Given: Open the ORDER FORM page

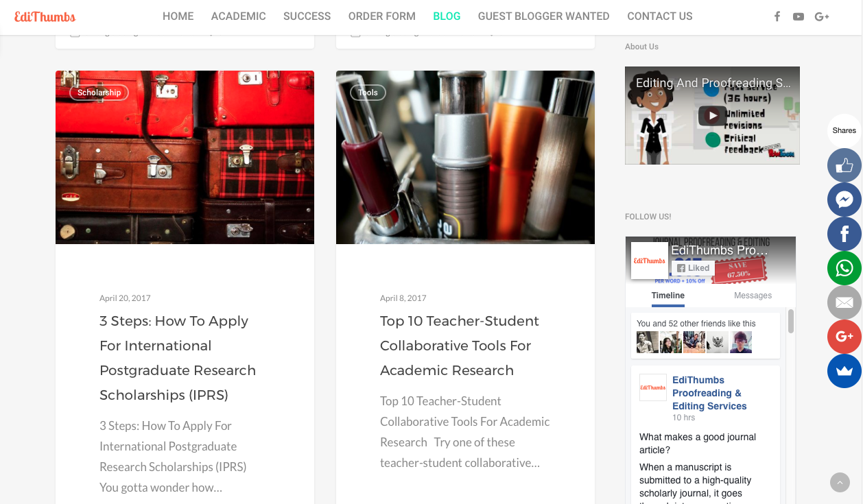Looking at the screenshot, I should pyautogui.click(x=381, y=16).
